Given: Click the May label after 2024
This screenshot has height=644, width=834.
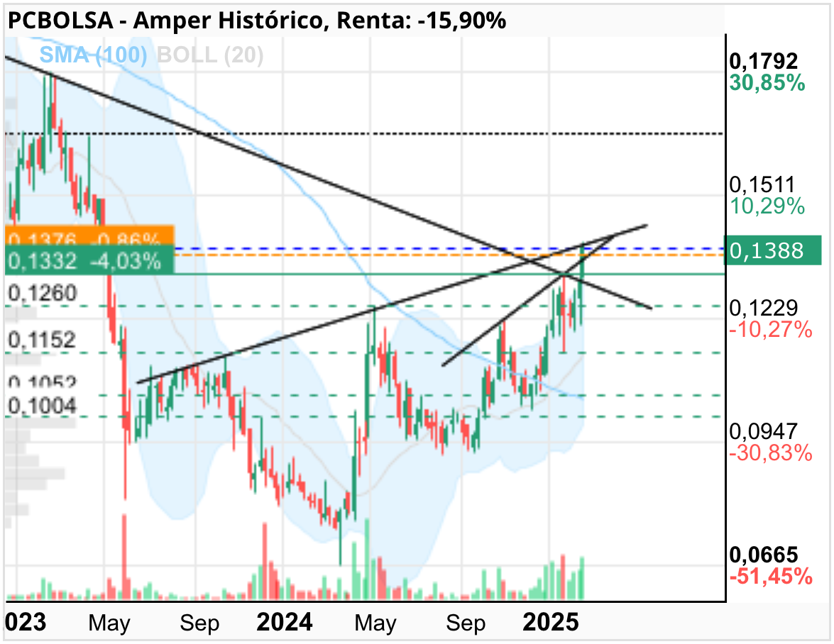Looking at the screenshot, I should [375, 623].
